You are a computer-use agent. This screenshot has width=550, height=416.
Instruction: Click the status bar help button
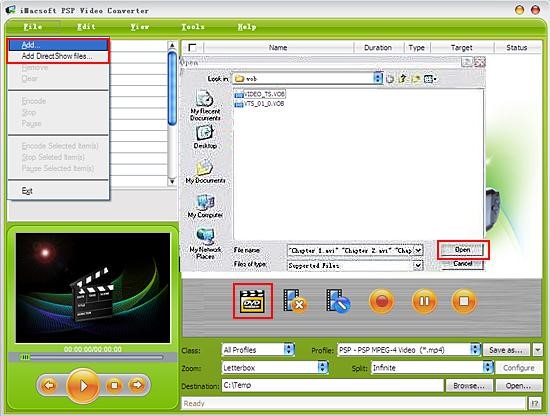[535, 403]
